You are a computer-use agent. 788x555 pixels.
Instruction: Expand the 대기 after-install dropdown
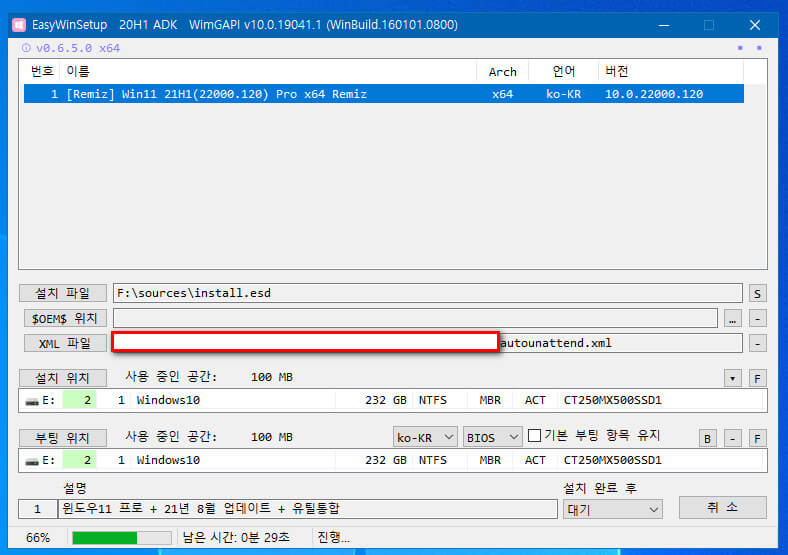click(x=613, y=509)
